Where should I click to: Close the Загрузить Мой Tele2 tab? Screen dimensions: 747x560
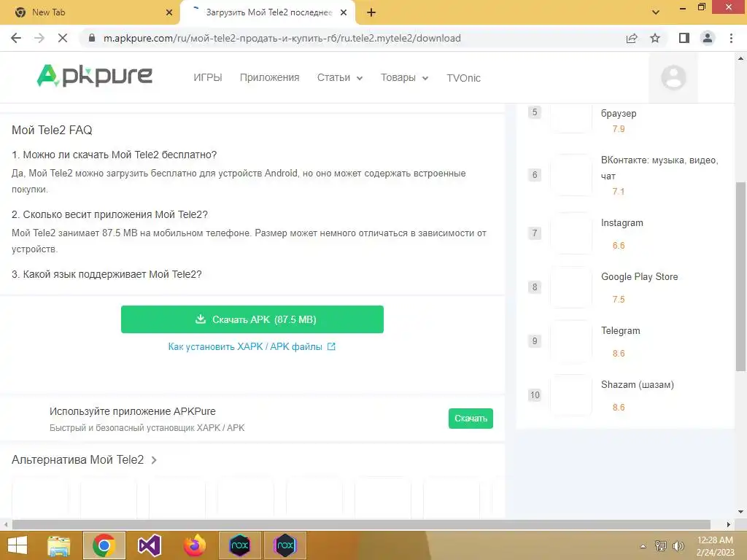344,12
